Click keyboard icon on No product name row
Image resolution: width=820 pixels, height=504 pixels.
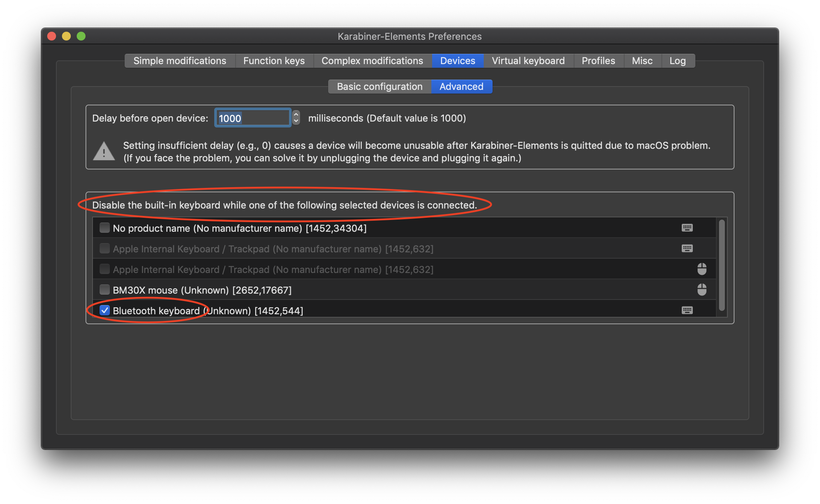pos(687,228)
